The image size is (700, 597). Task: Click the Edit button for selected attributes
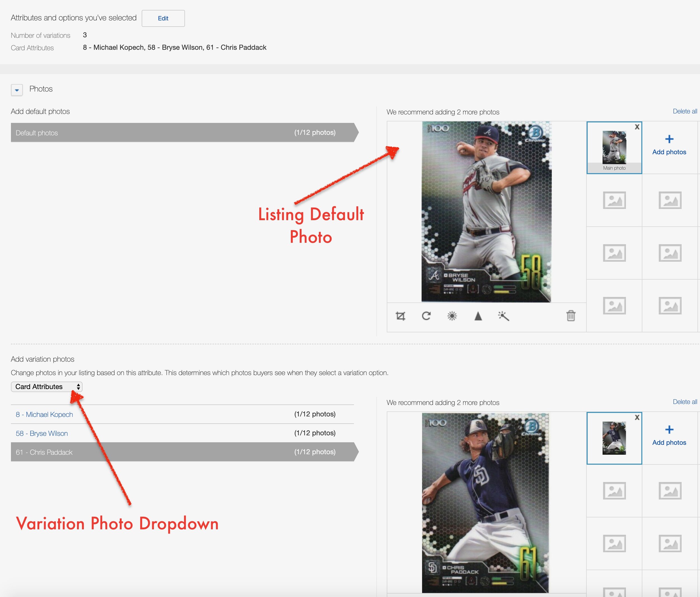tap(163, 18)
